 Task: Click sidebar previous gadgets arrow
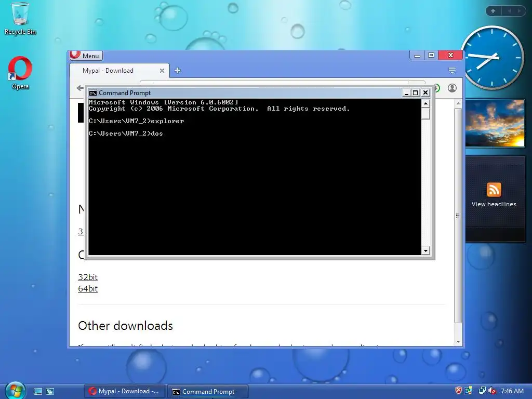509,11
